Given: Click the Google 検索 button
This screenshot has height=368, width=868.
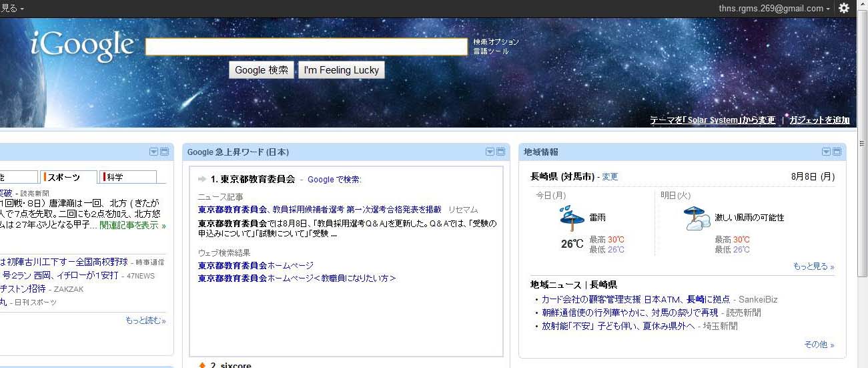Looking at the screenshot, I should pos(262,70).
